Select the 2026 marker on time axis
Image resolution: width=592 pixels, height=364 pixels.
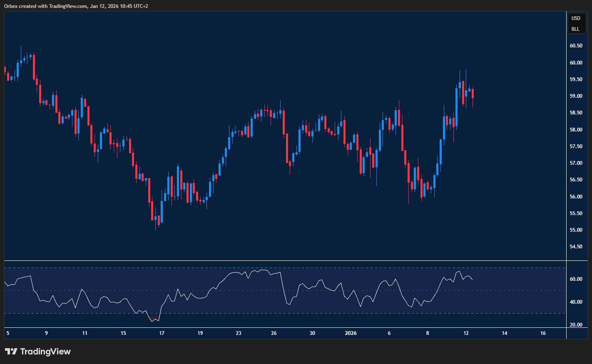[x=351, y=333]
